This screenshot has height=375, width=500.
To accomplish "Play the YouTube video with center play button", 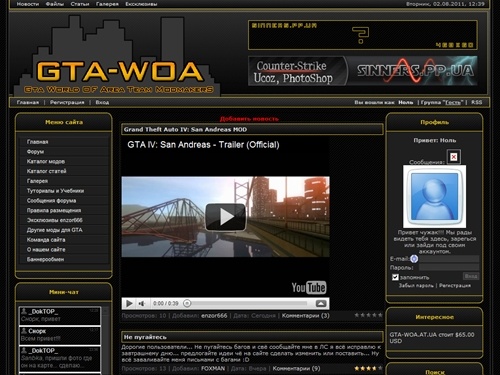I will pos(226,217).
